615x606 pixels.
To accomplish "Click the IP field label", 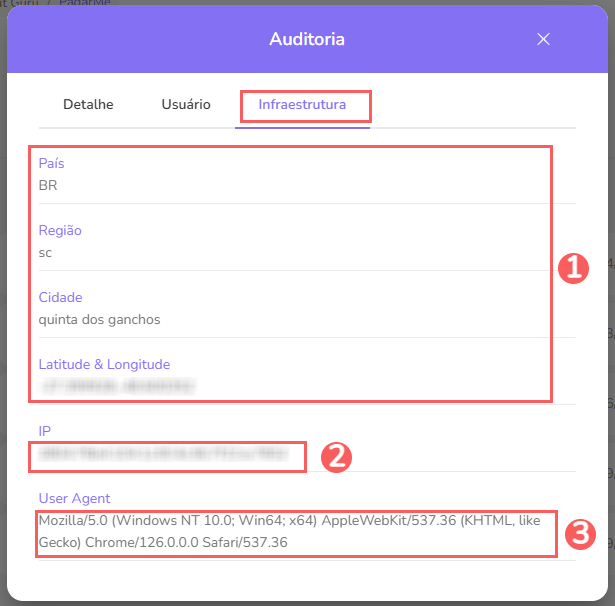I will click(x=44, y=431).
